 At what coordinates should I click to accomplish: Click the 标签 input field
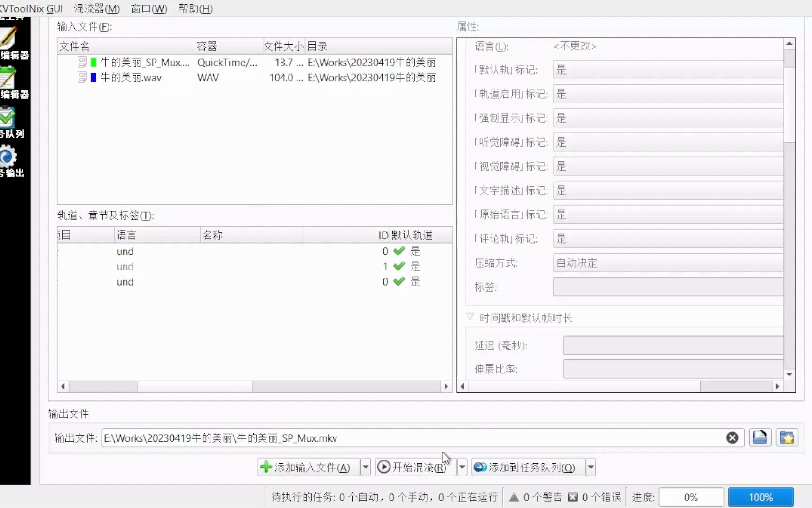[668, 287]
